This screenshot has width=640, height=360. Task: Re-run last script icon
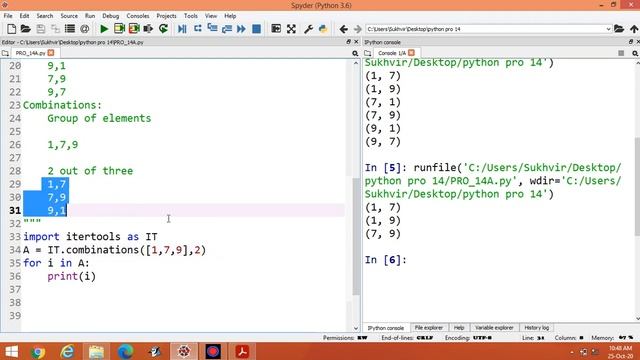(x=163, y=29)
